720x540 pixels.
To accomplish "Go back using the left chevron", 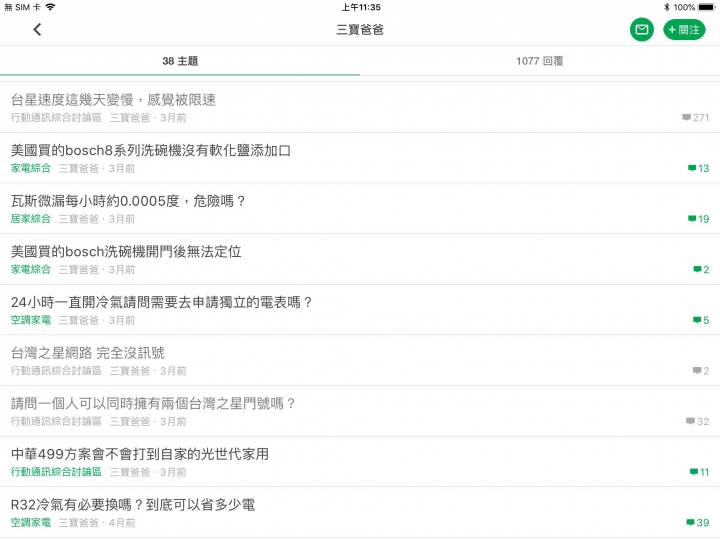I will click(37, 30).
